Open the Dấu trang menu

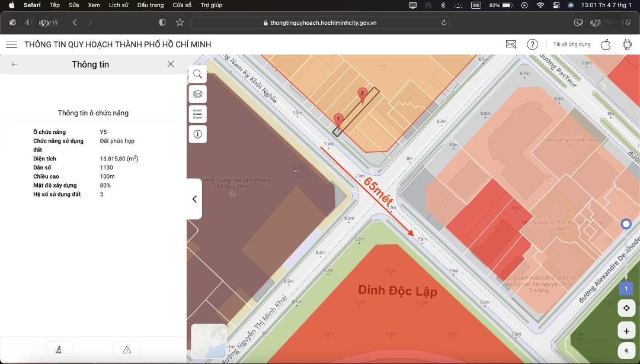coord(150,5)
